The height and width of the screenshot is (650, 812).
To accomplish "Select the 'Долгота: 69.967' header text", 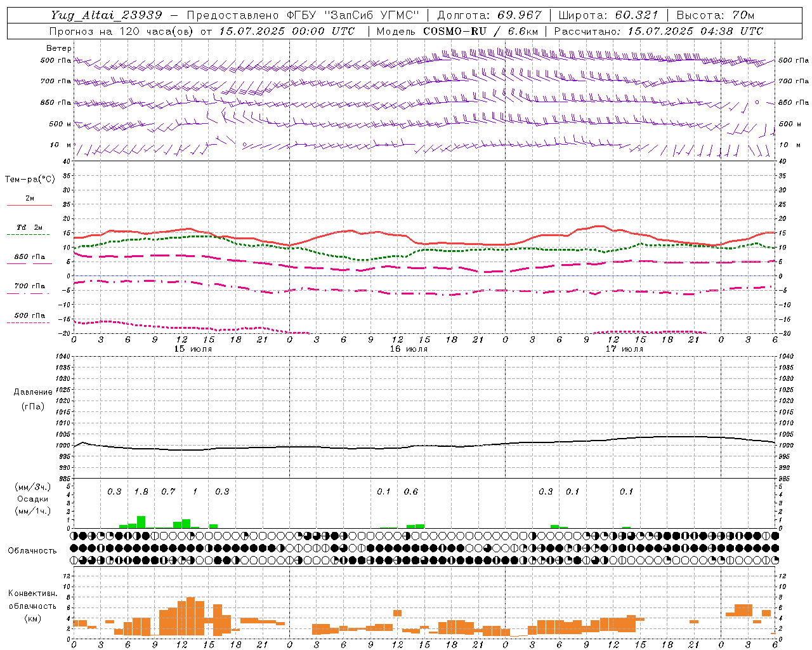I will tap(490, 15).
